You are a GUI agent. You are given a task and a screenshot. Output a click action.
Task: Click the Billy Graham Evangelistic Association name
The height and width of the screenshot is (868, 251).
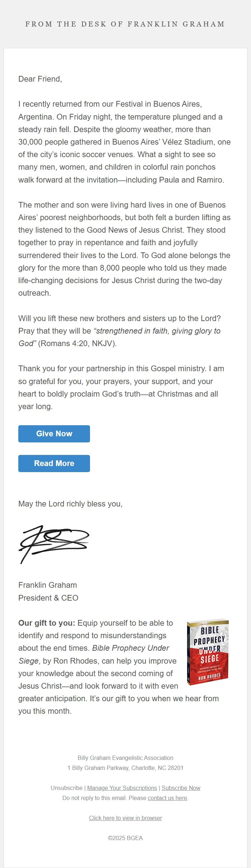[x=125, y=758]
